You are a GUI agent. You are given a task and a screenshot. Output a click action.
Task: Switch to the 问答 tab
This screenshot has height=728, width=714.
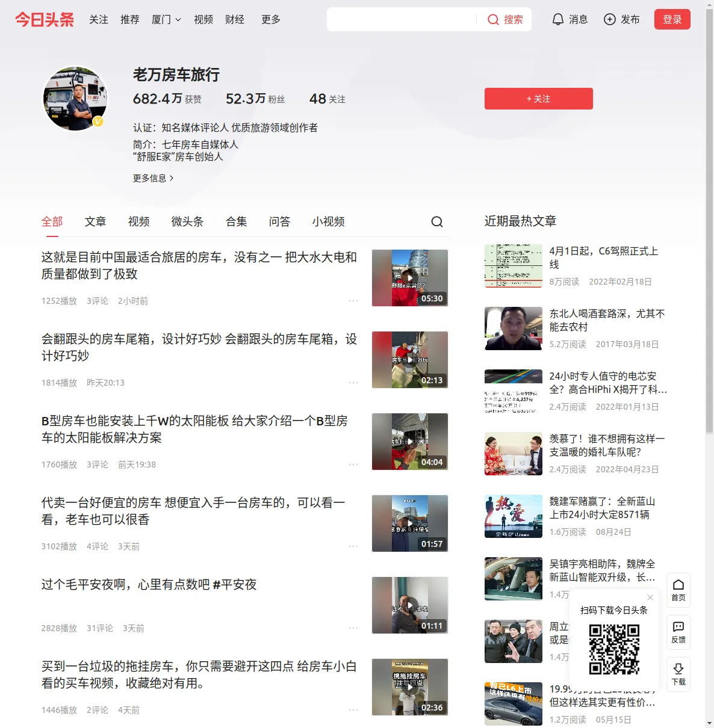click(279, 221)
